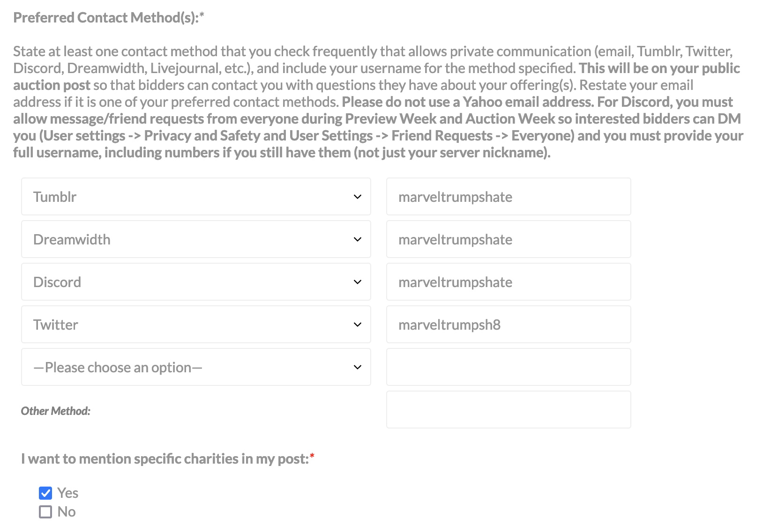Click the Yes label text

[x=67, y=493]
